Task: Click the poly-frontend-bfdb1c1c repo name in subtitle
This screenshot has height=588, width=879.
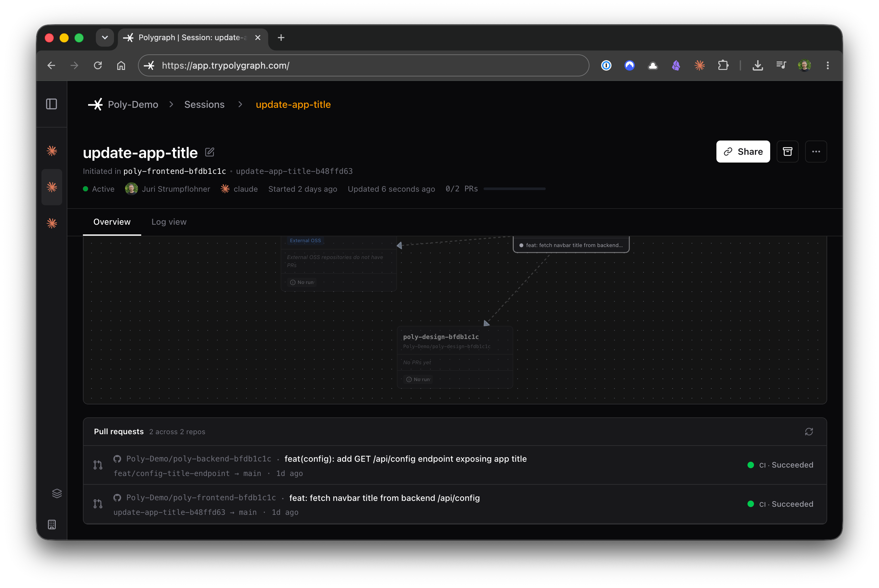Action: (x=175, y=171)
